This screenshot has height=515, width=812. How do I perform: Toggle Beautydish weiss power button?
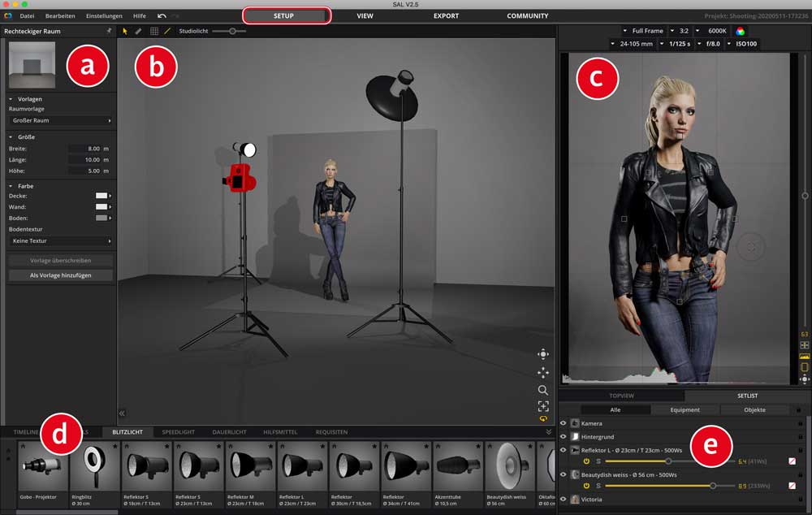586,486
